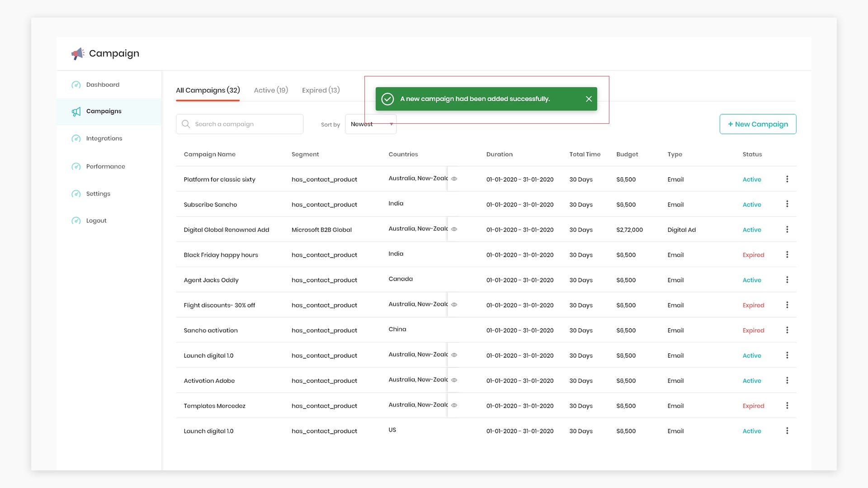Click the Microsoft B2B Global segment
Screen dimensions: 868x488
point(321,230)
